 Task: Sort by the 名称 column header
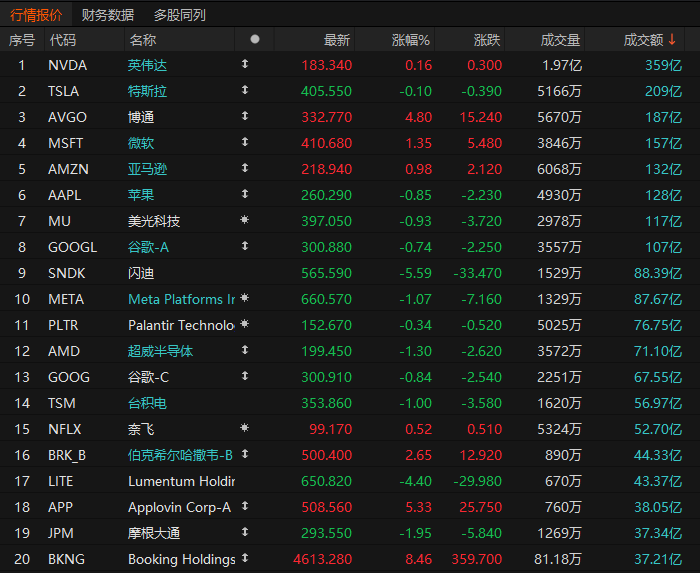pyautogui.click(x=143, y=40)
